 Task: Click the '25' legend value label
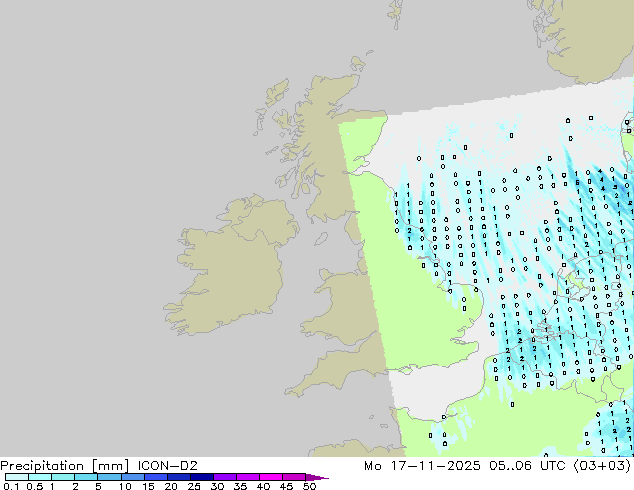[x=194, y=486]
